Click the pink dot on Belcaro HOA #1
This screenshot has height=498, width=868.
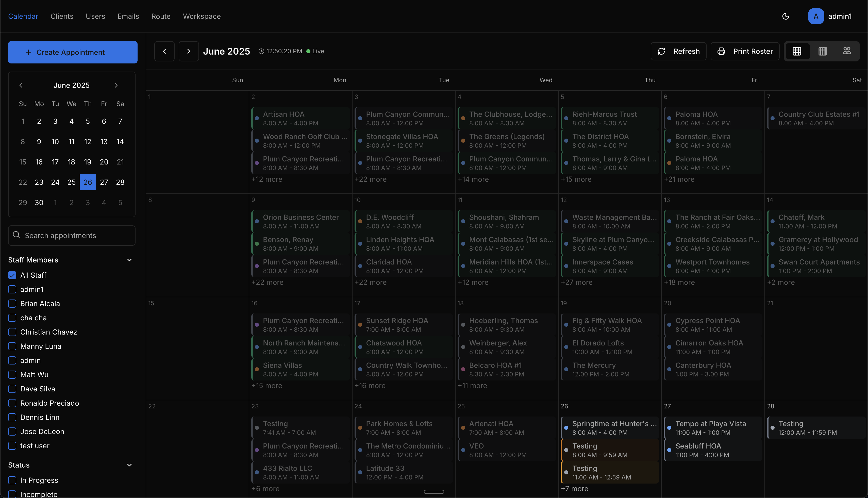click(463, 369)
